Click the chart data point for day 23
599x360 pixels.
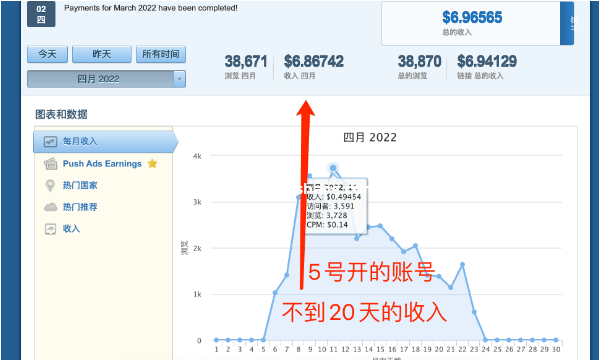point(474,312)
